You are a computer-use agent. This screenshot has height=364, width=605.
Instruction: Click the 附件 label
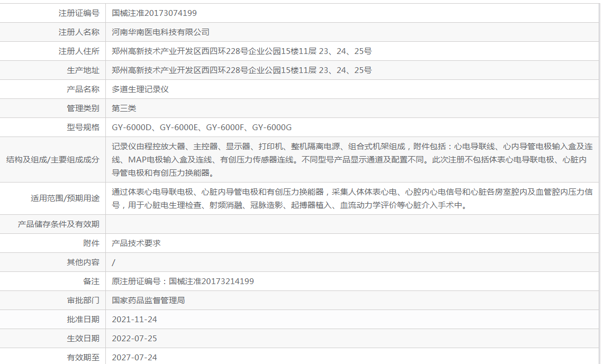tap(91, 243)
